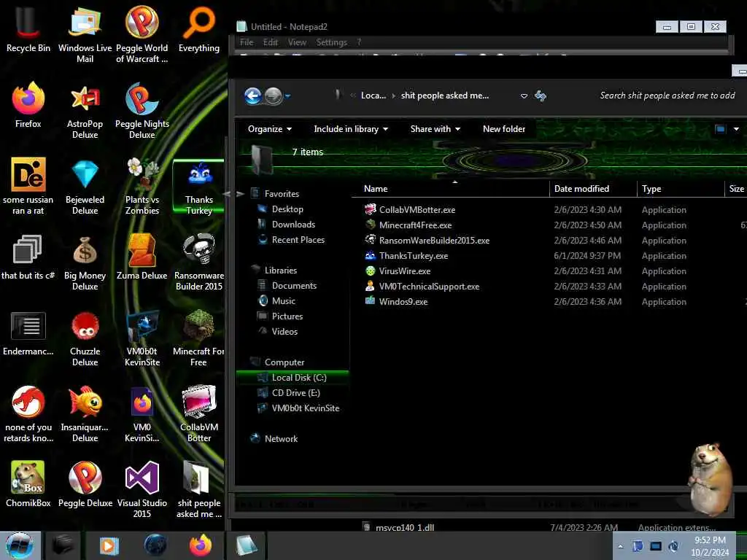Select Big Money Deluxe desktop icon
This screenshot has width=747, height=560.
tap(85, 262)
